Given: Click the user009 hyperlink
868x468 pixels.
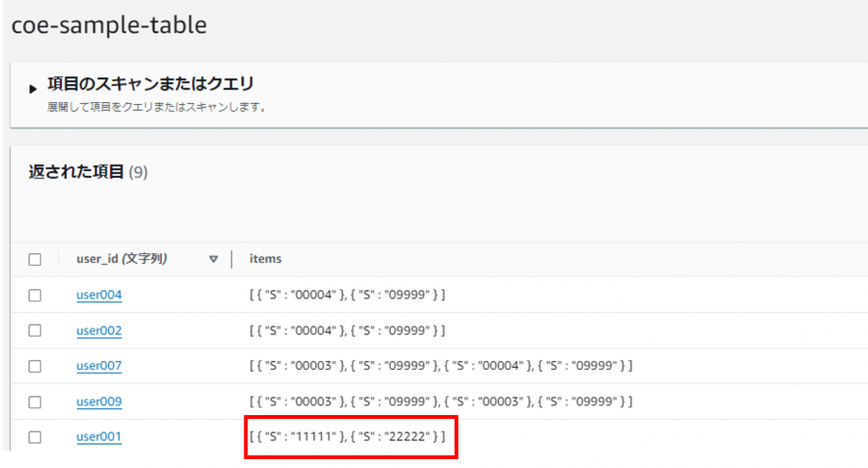Looking at the screenshot, I should 99,401.
